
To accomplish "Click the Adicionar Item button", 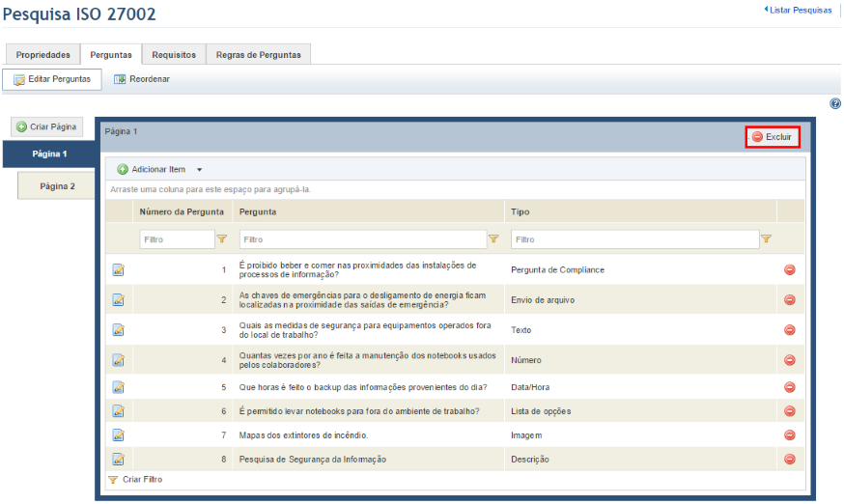I will click(152, 170).
